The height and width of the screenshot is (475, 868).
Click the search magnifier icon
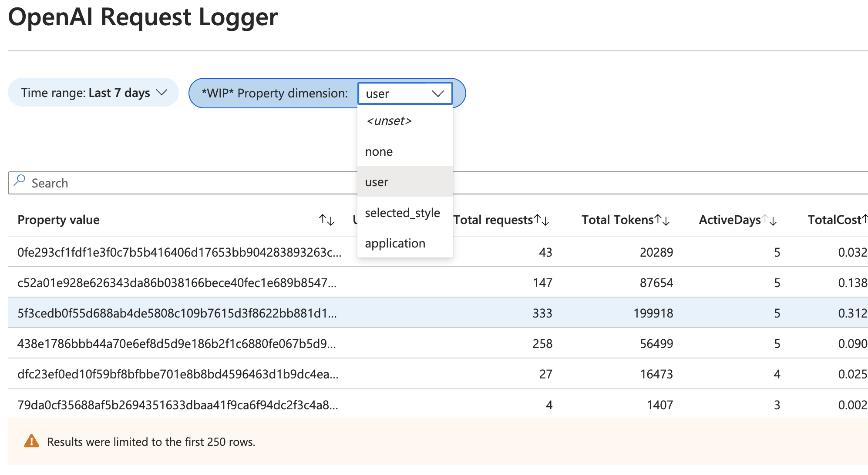(19, 181)
